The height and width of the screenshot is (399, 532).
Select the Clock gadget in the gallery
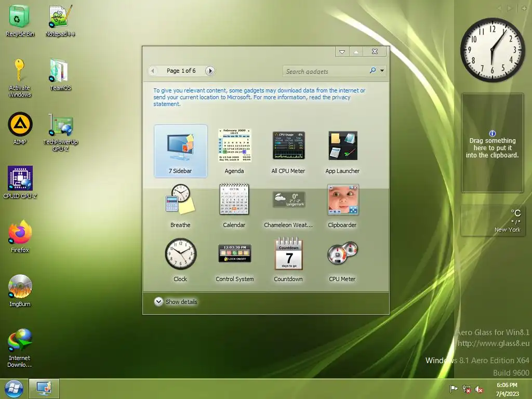point(180,260)
